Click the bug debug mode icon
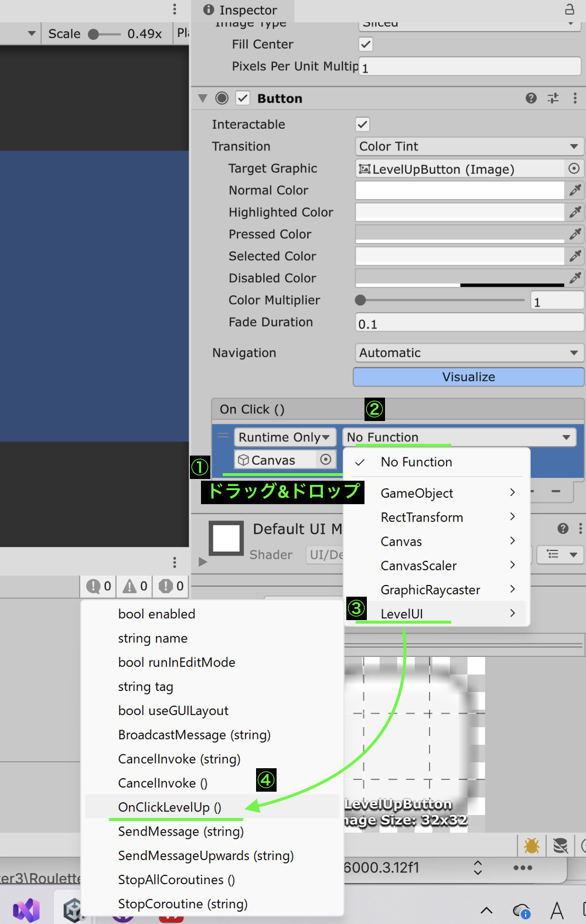The width and height of the screenshot is (586, 924). 532,846
